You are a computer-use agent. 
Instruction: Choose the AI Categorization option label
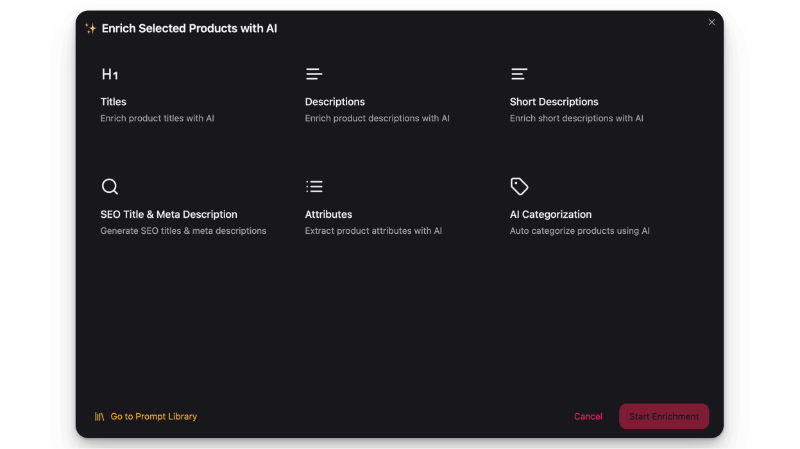click(550, 215)
